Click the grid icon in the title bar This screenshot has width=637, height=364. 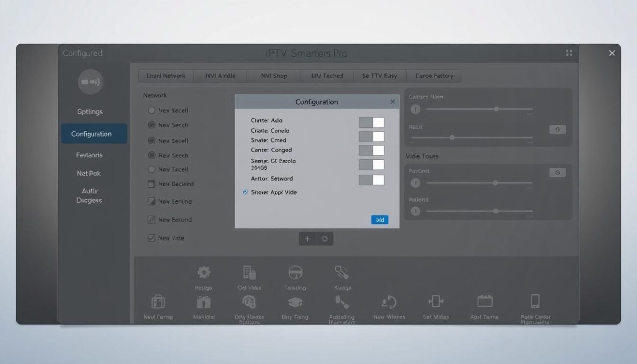coord(569,53)
